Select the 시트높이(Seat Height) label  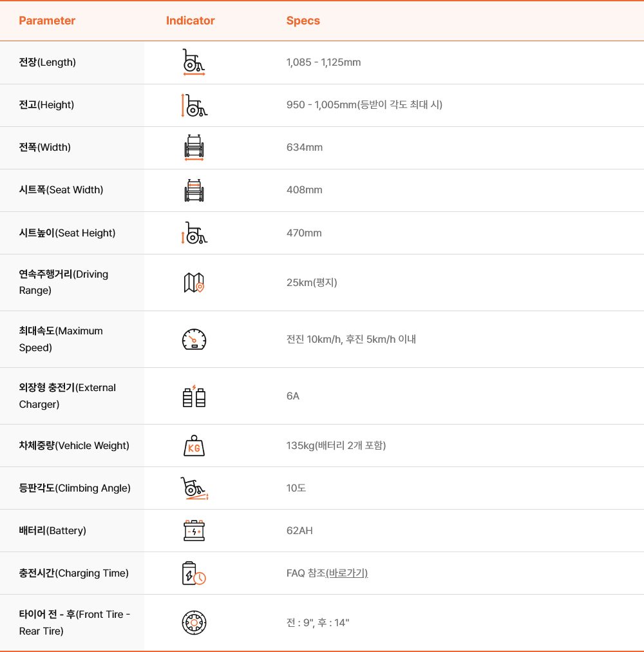pyautogui.click(x=68, y=233)
